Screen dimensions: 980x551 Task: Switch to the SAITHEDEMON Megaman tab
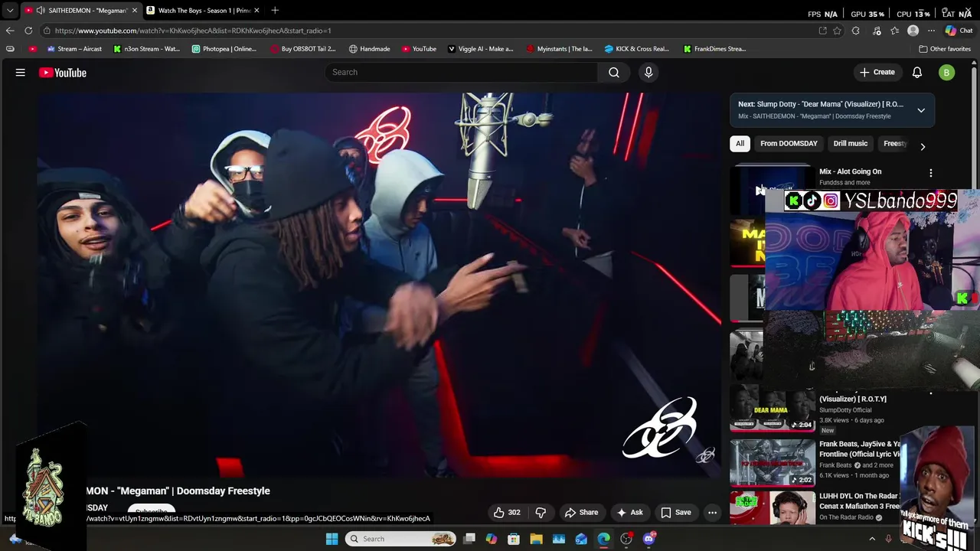click(81, 10)
